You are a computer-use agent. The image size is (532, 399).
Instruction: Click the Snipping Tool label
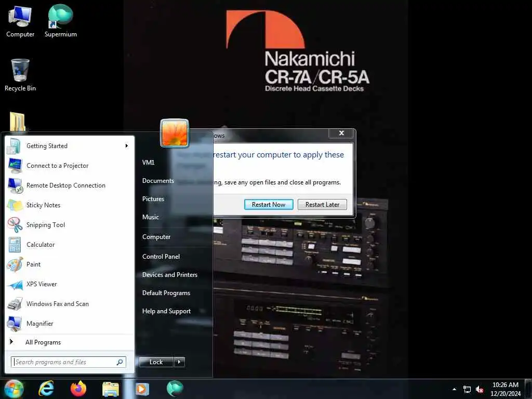point(46,224)
